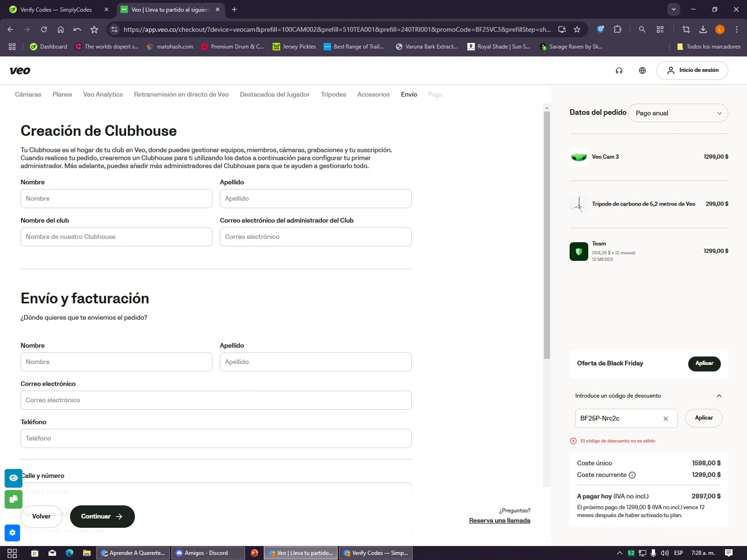The height and width of the screenshot is (560, 747).
Task: Open a new browser tab
Action: (234, 9)
